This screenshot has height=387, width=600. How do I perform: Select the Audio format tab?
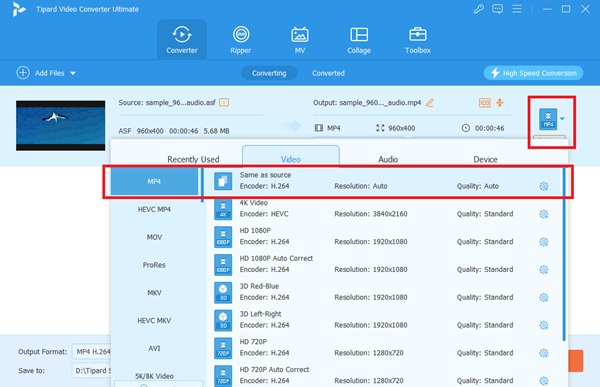(x=388, y=159)
